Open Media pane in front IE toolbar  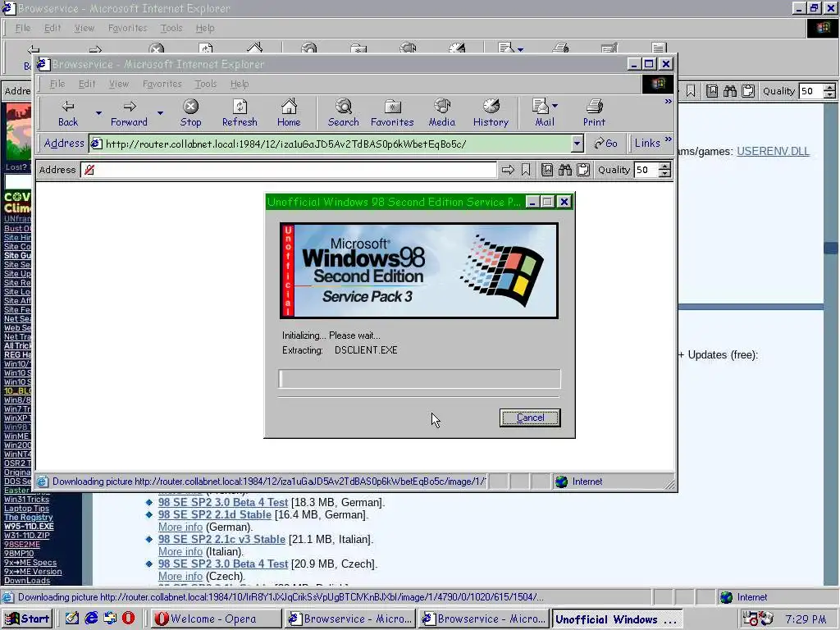(442, 113)
